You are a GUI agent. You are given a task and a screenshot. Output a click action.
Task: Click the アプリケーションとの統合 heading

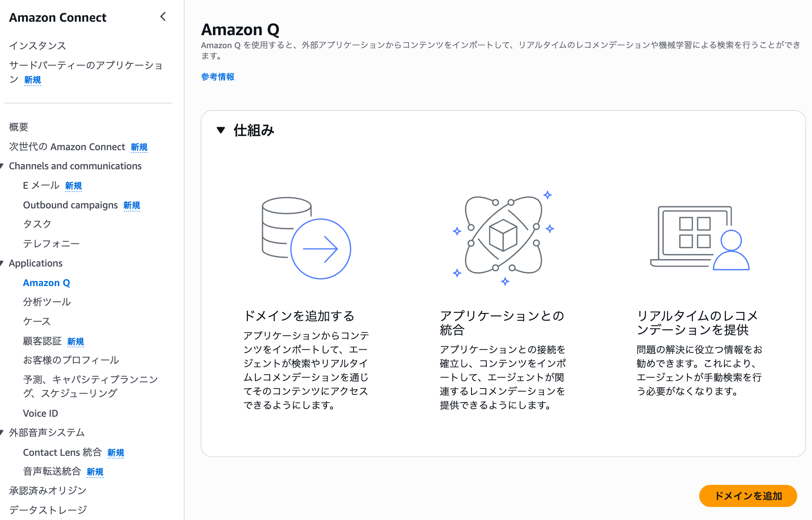click(502, 323)
